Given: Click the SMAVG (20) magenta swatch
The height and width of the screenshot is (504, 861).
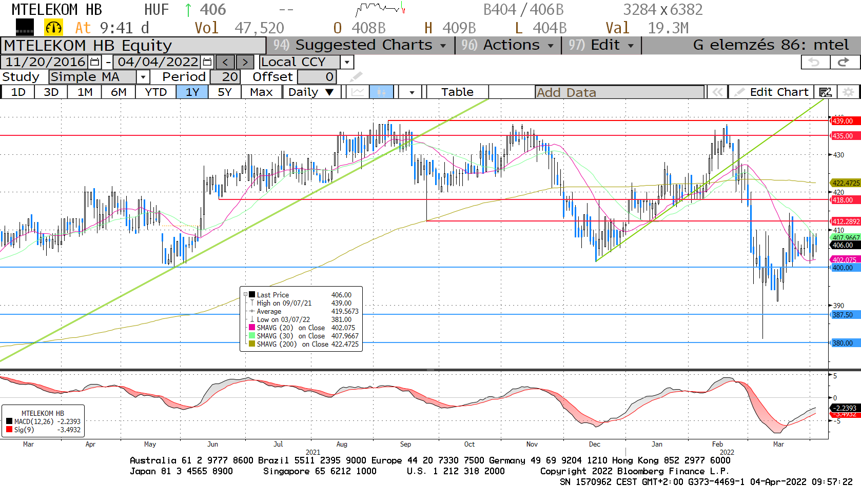Looking at the screenshot, I should (x=252, y=328).
